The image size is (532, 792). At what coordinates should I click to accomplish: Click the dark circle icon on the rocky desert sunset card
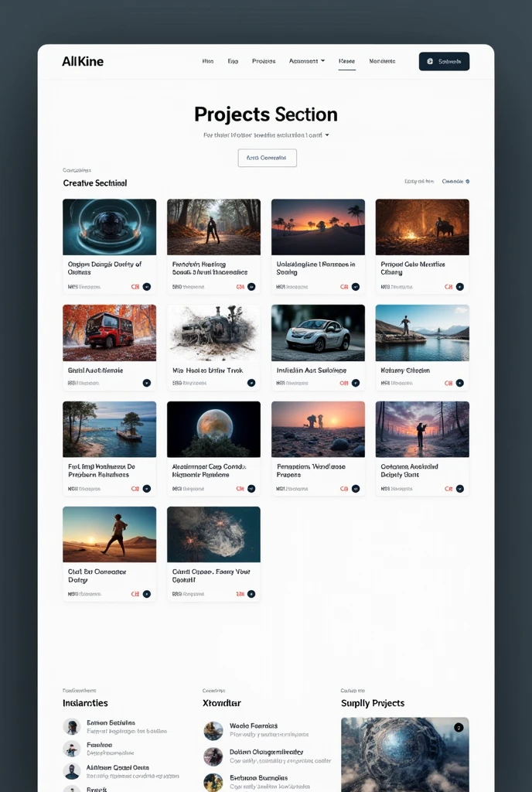point(356,489)
